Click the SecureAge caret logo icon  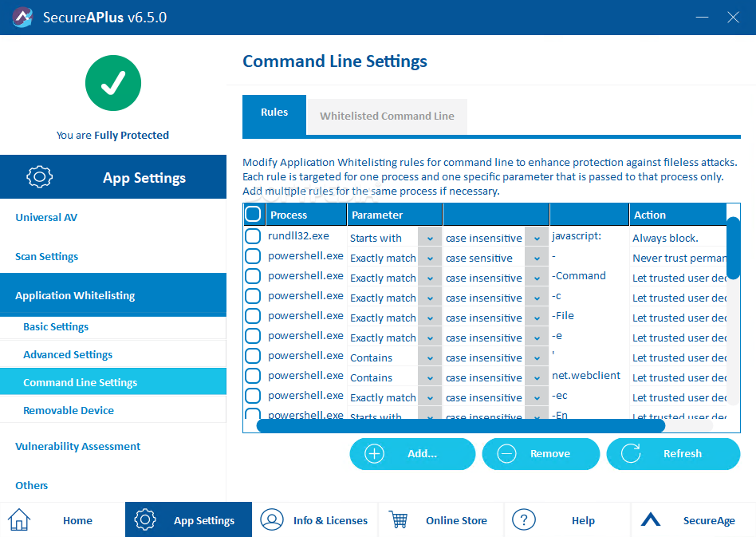651,519
